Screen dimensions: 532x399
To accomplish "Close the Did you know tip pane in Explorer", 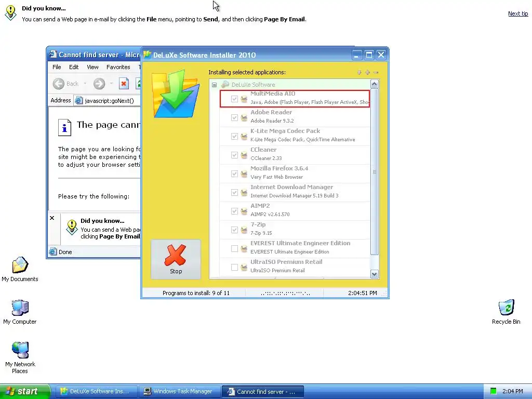I will pyautogui.click(x=52, y=218).
